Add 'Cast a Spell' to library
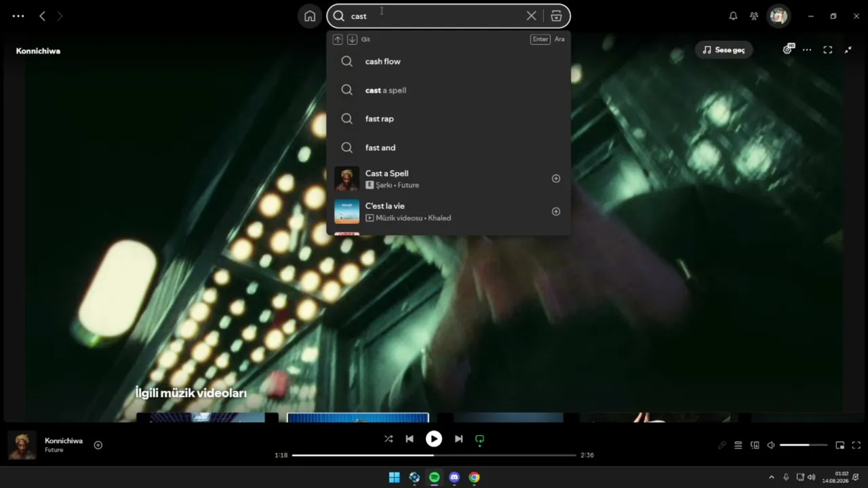The height and width of the screenshot is (488, 868). point(556,179)
